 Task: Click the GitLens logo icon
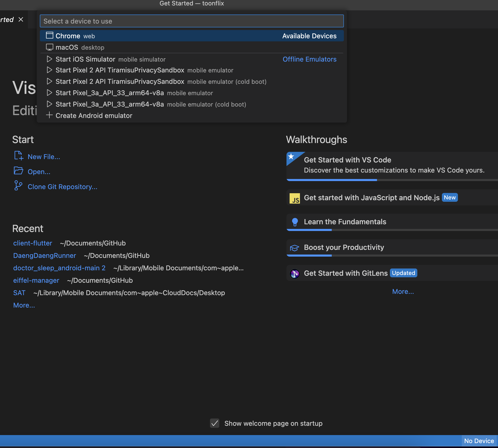[x=295, y=273]
